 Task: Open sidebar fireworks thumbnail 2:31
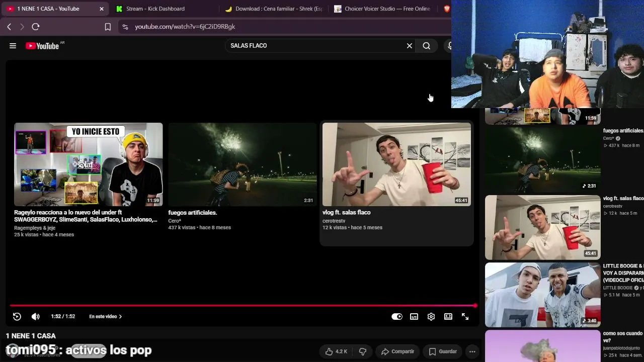[543, 159]
